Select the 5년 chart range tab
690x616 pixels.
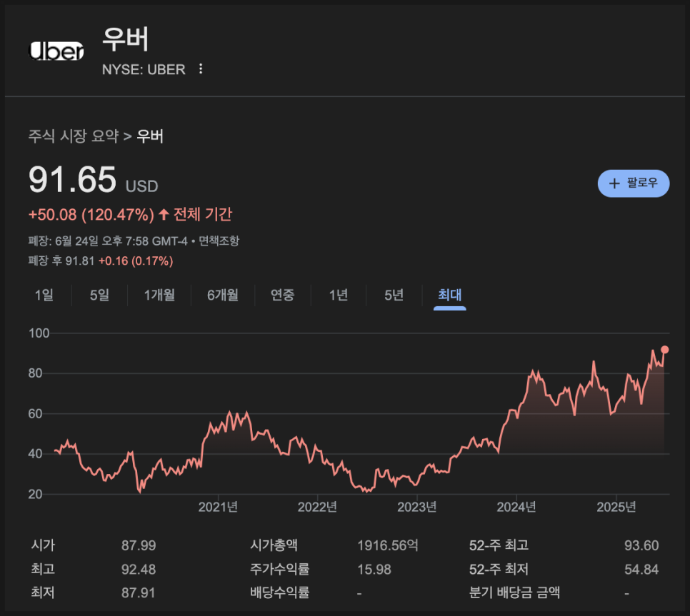click(394, 295)
